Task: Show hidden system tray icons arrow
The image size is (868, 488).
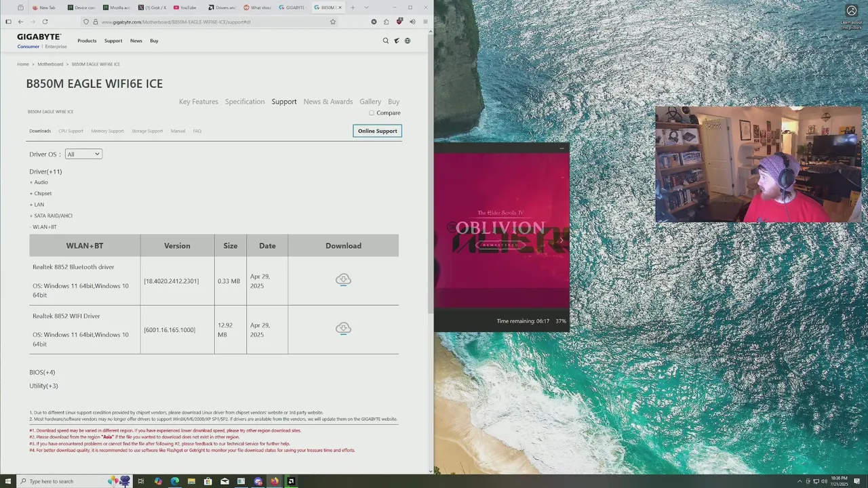Action: click(799, 481)
